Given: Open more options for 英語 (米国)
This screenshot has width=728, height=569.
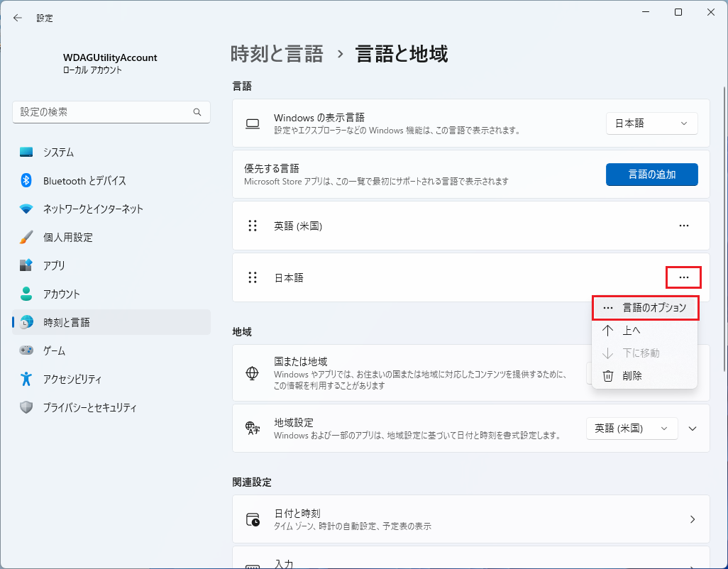Looking at the screenshot, I should (x=684, y=226).
